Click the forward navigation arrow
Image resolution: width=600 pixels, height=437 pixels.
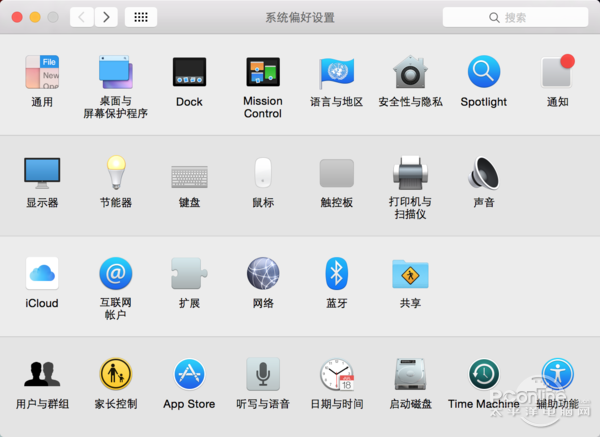pyautogui.click(x=106, y=17)
